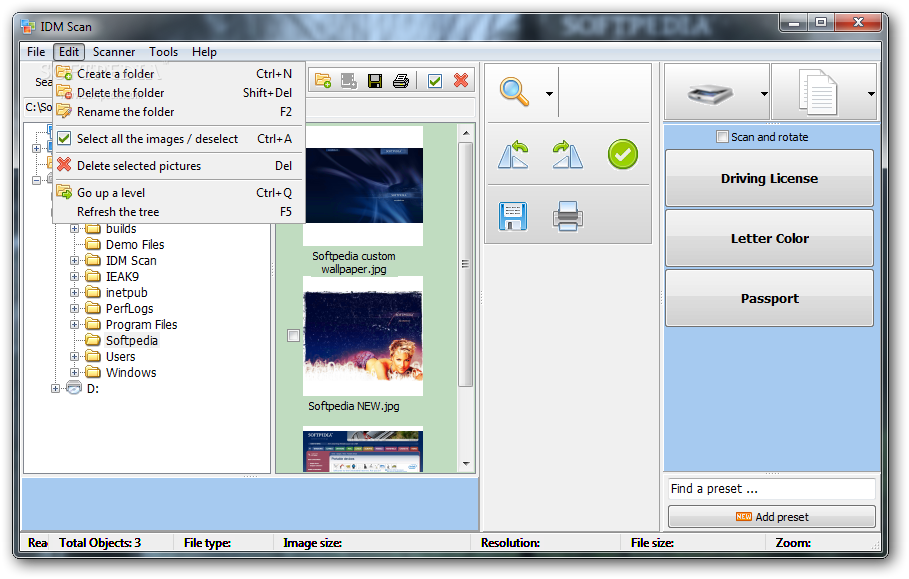Open the Help menu
Screen dimensions: 909x579
pyautogui.click(x=204, y=52)
